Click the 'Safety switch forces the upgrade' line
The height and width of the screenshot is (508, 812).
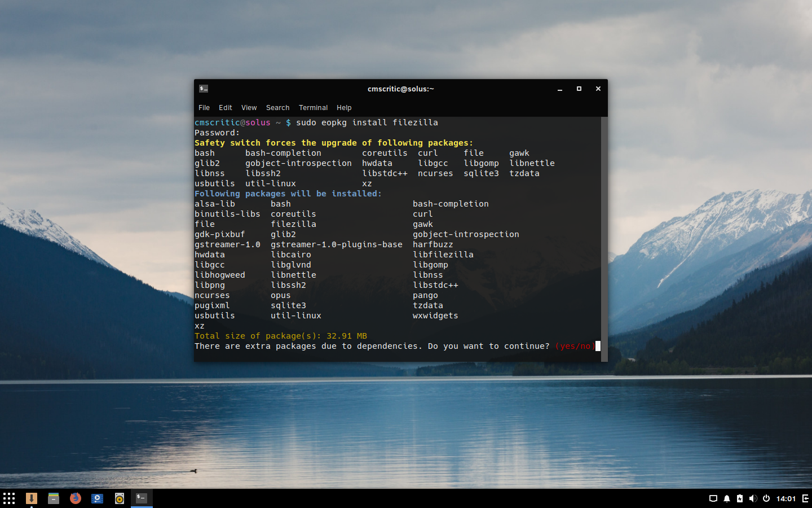click(334, 143)
